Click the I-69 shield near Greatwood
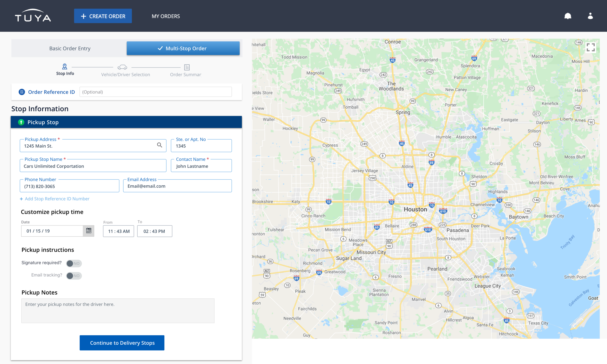Screen dimensions: 607x364 click(x=319, y=273)
